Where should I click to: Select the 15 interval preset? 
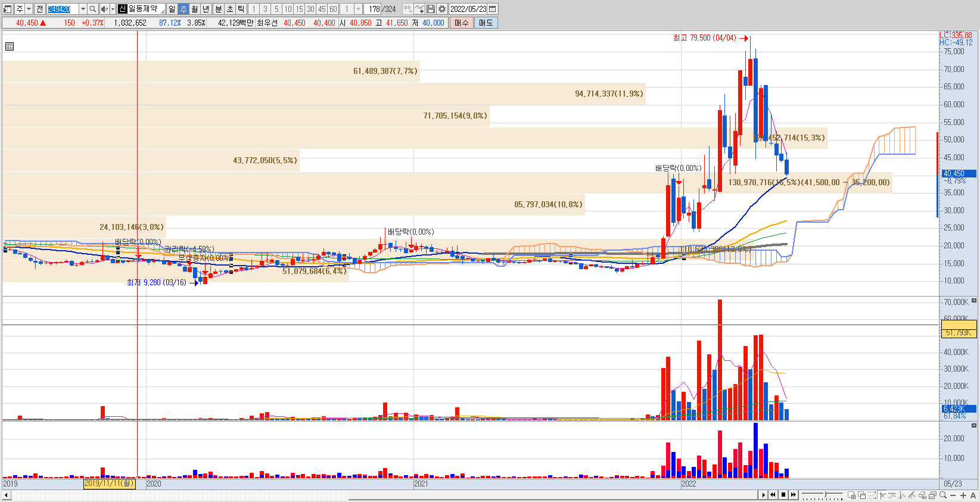coord(299,9)
